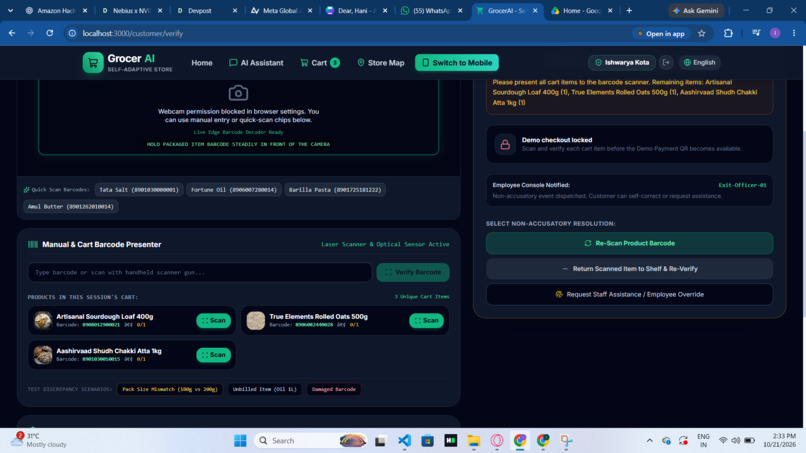Click the logout arrow icon
Screen dimensions: 806x453
666,62
